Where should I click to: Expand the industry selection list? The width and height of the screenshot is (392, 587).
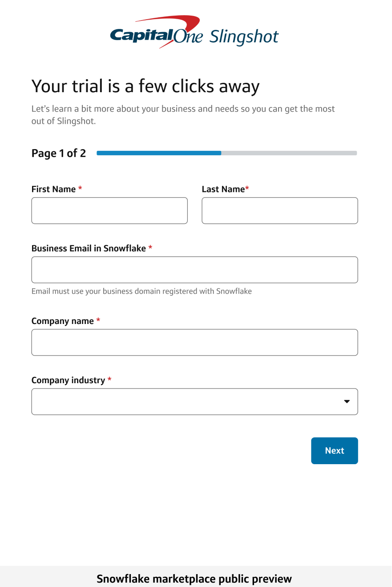coord(194,401)
